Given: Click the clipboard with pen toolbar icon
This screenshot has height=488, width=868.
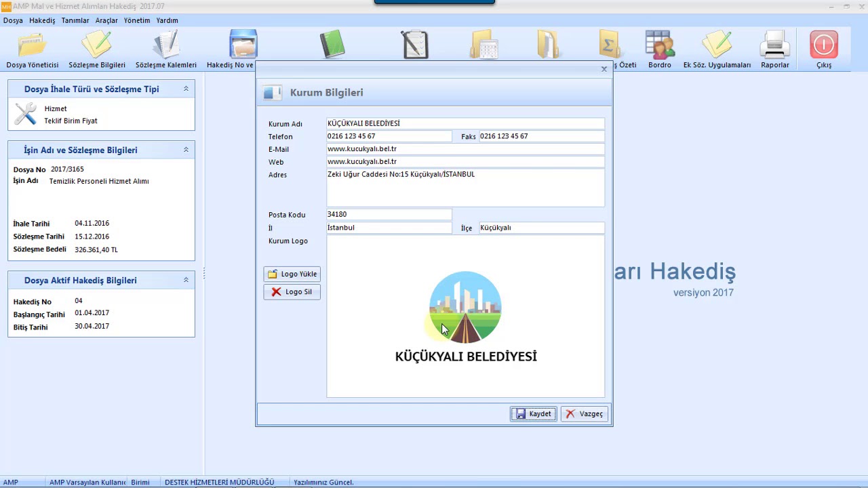Looking at the screenshot, I should [x=415, y=45].
